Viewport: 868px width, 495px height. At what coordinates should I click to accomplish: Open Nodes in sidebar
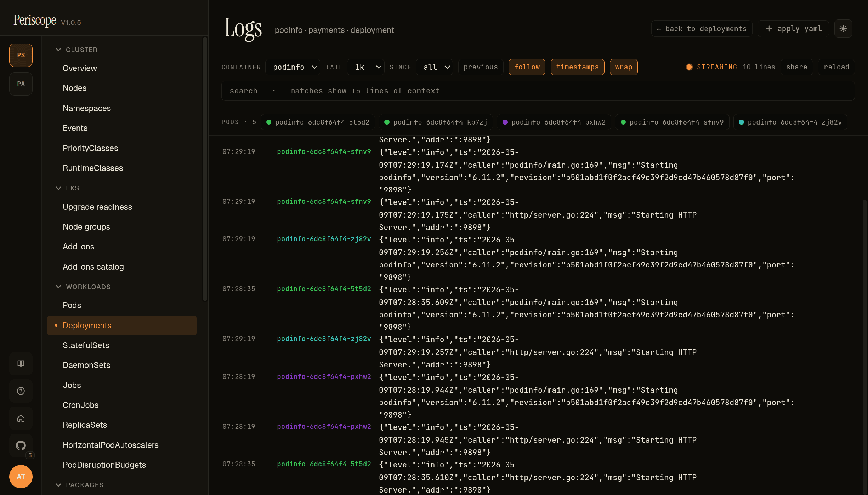point(122,88)
